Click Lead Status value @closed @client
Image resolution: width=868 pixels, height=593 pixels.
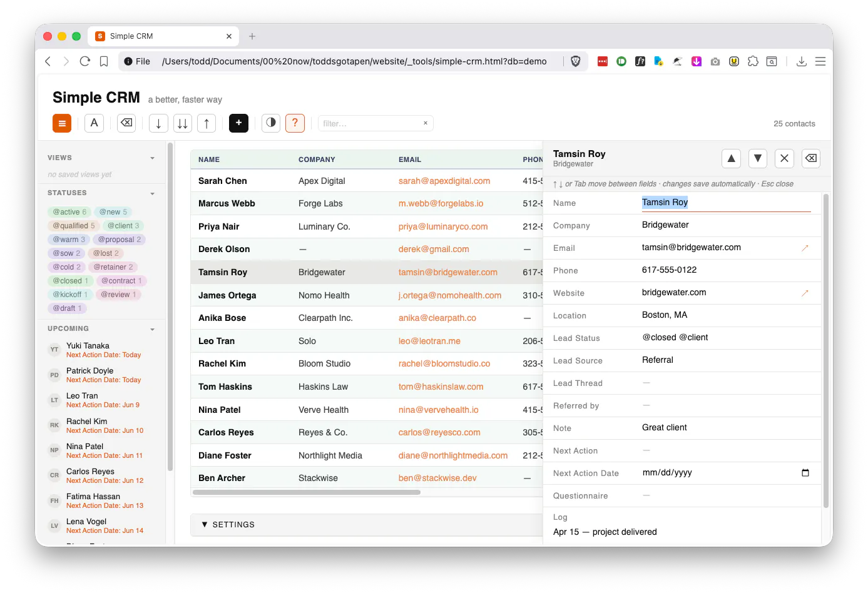point(675,338)
